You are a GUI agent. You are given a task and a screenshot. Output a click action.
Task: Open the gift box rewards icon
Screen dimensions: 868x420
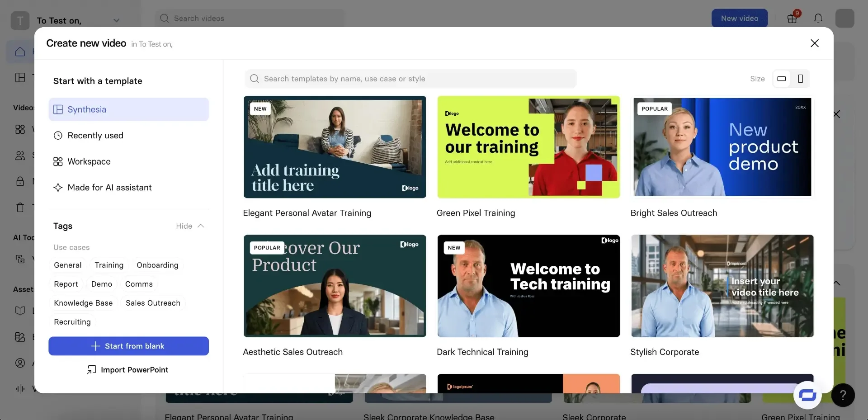tap(792, 18)
